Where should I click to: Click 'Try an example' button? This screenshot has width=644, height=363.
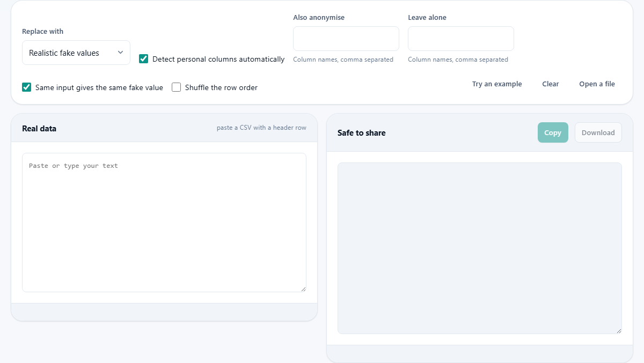point(497,84)
